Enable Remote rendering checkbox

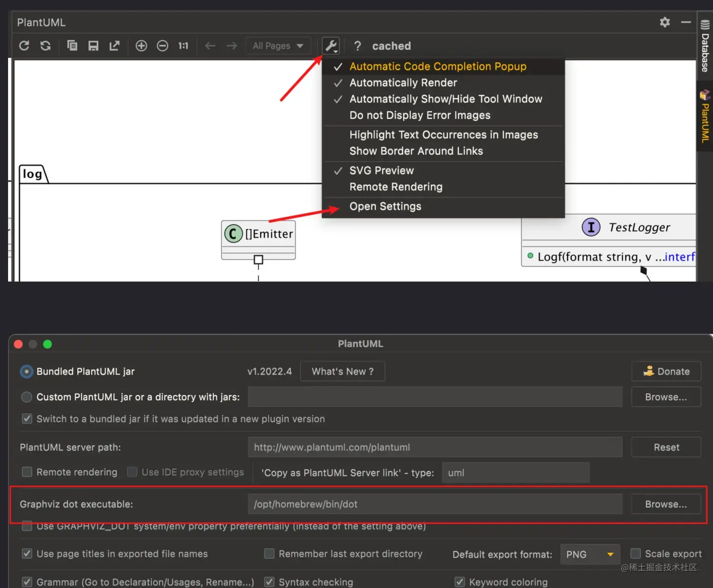pos(27,472)
